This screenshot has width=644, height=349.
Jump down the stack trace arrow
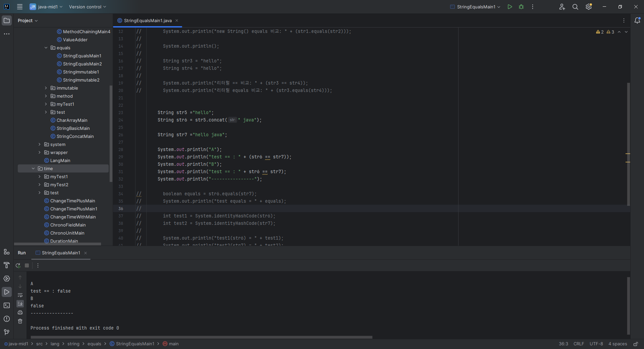pos(20,286)
